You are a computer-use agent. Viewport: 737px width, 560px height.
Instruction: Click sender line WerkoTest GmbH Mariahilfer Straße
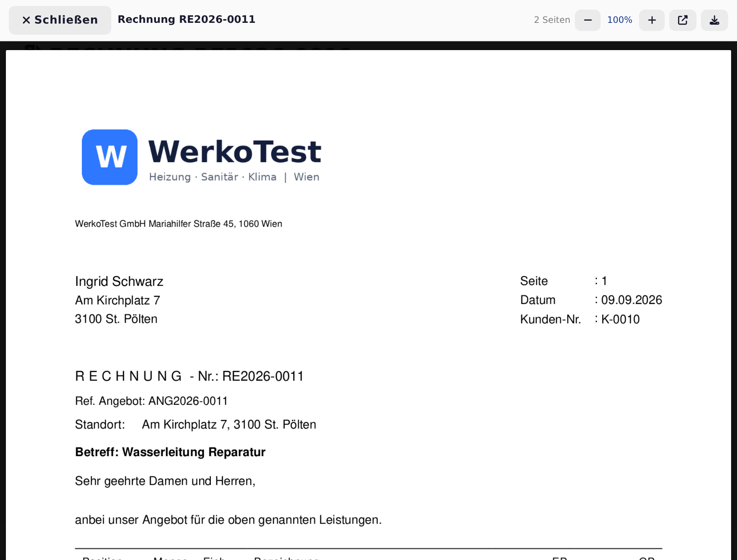point(178,224)
